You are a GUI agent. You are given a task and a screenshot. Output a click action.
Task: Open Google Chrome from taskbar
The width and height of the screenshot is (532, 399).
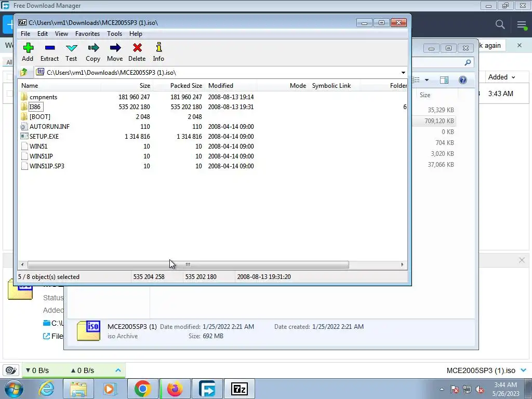click(x=143, y=389)
